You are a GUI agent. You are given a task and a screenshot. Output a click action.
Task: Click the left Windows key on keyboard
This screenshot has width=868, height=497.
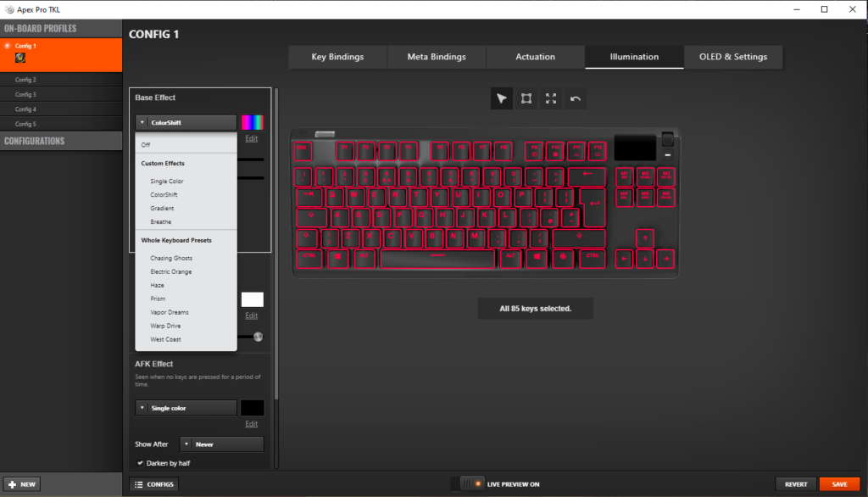(x=337, y=258)
